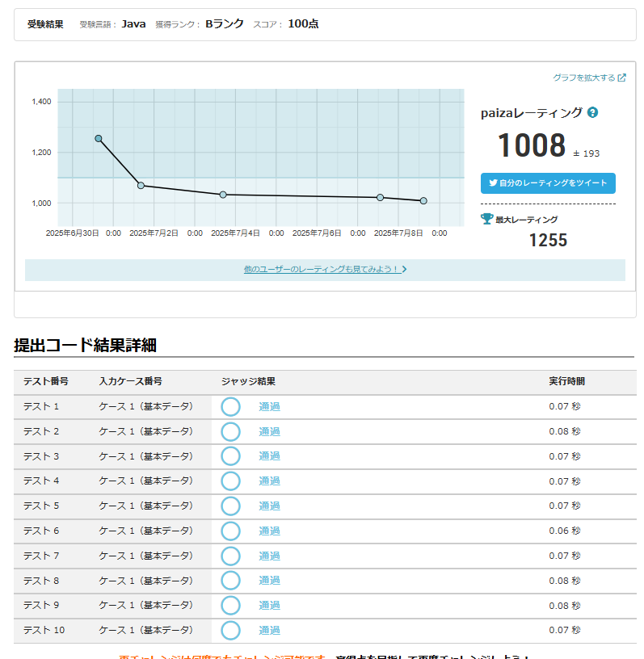Click the external link icon beside グラフを拡大する

(x=621, y=78)
